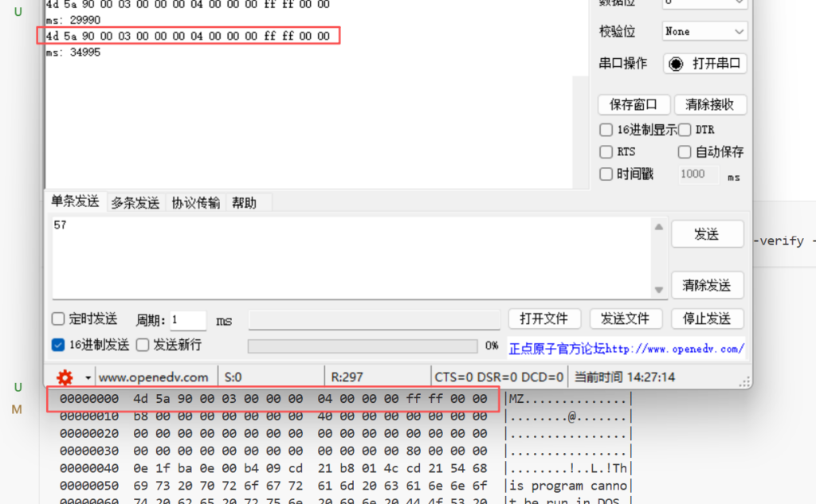Click the send box scroll-down arrow
Screen dimensions: 816x504
point(658,290)
